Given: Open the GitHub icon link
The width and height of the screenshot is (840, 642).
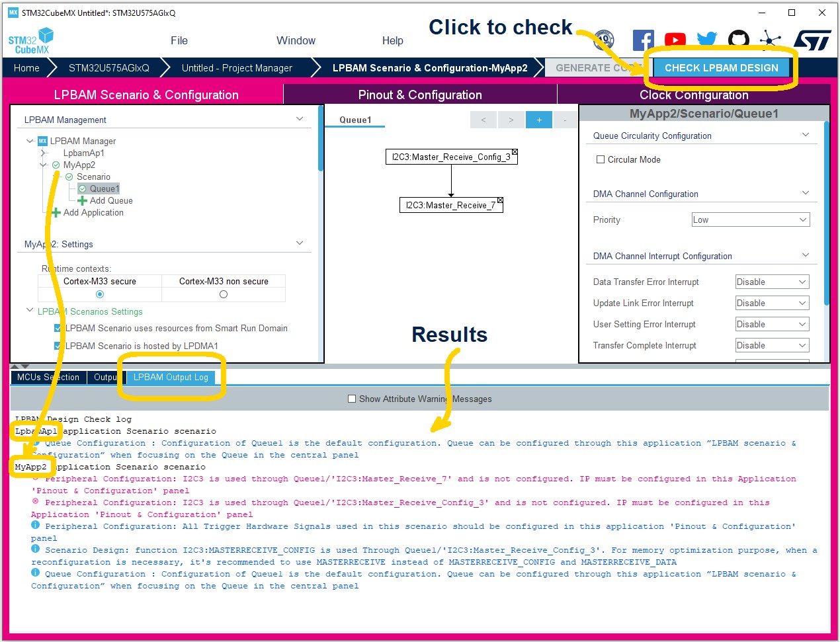Looking at the screenshot, I should coord(738,40).
